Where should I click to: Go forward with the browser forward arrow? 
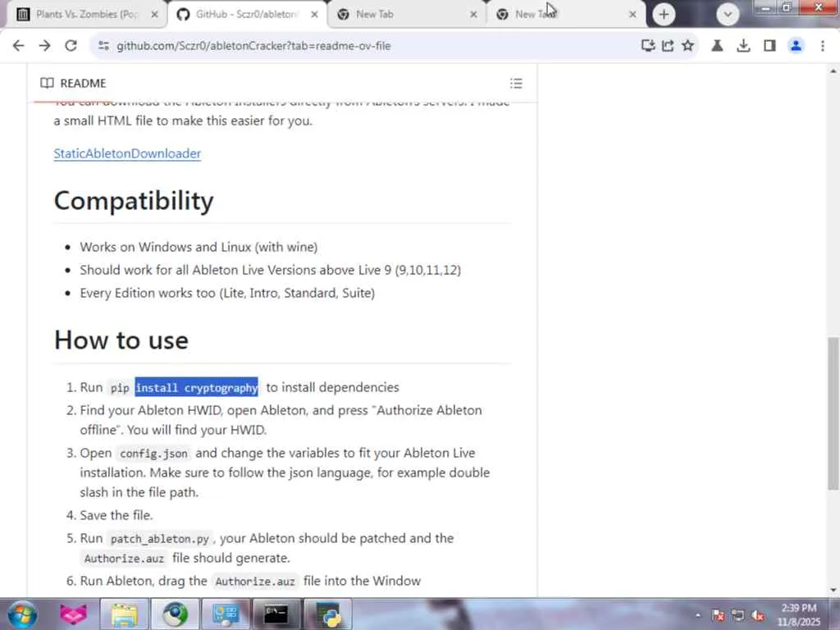[x=44, y=46]
